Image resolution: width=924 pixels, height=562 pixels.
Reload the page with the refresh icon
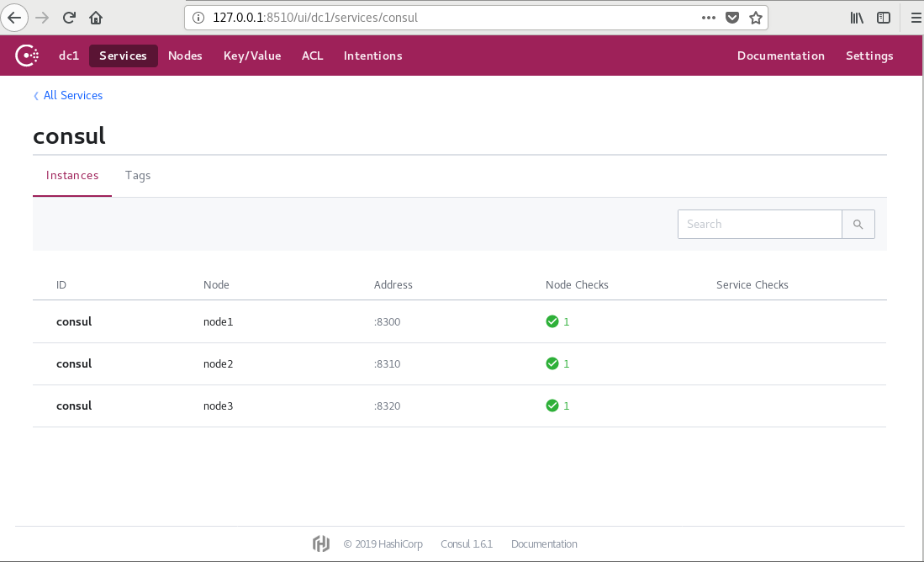pyautogui.click(x=69, y=18)
